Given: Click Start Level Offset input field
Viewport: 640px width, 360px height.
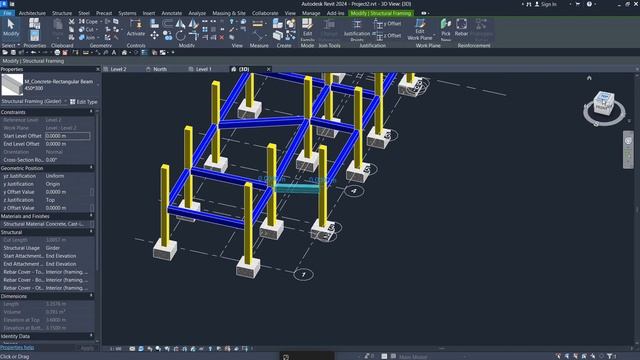Looking at the screenshot, I should coord(67,136).
